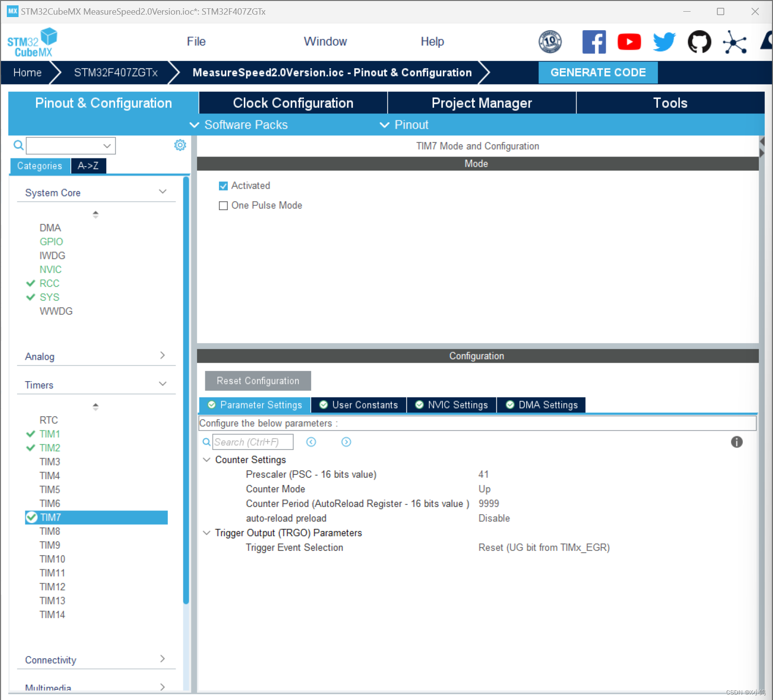The height and width of the screenshot is (700, 773).
Task: Open the Help menu
Action: coord(432,42)
